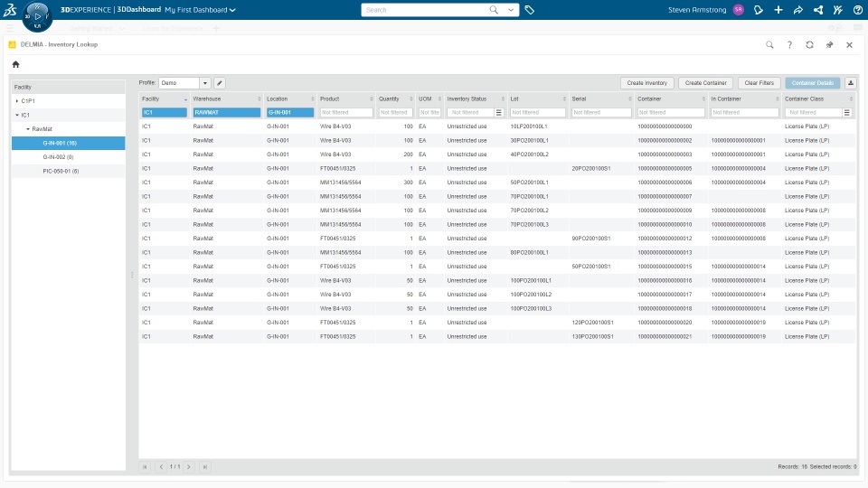Go to home icon in widget

(15, 64)
